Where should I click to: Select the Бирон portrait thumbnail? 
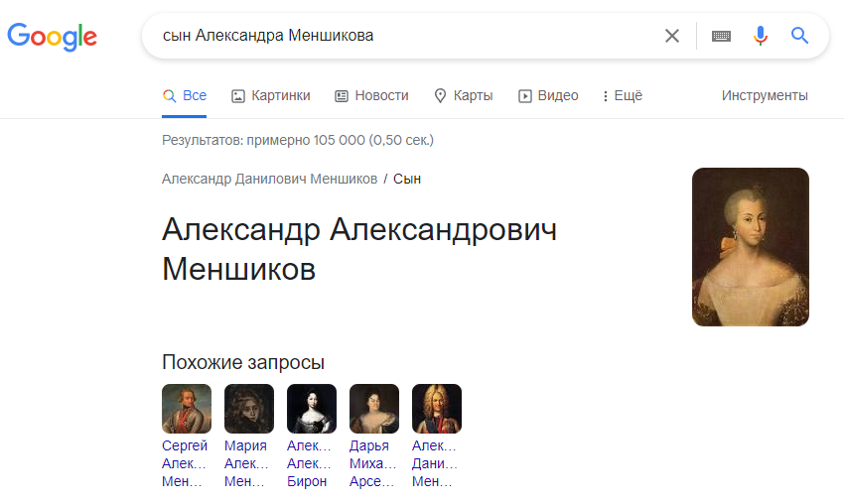pyautogui.click(x=312, y=408)
